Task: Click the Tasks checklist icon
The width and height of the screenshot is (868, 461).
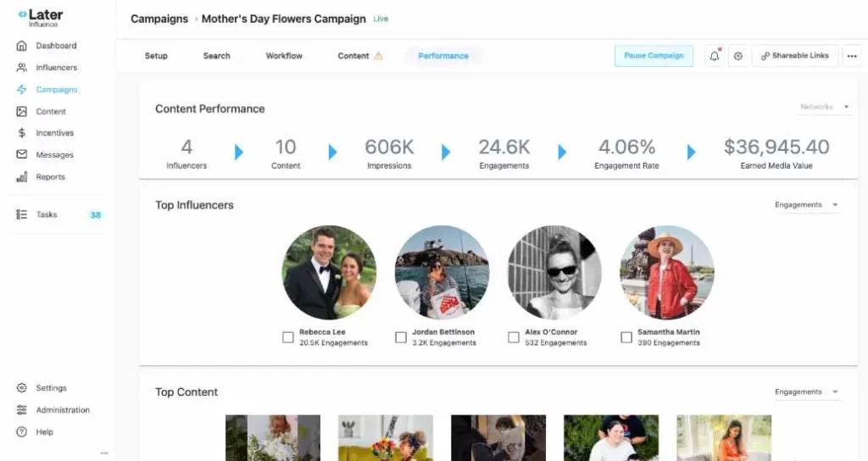Action: (21, 214)
